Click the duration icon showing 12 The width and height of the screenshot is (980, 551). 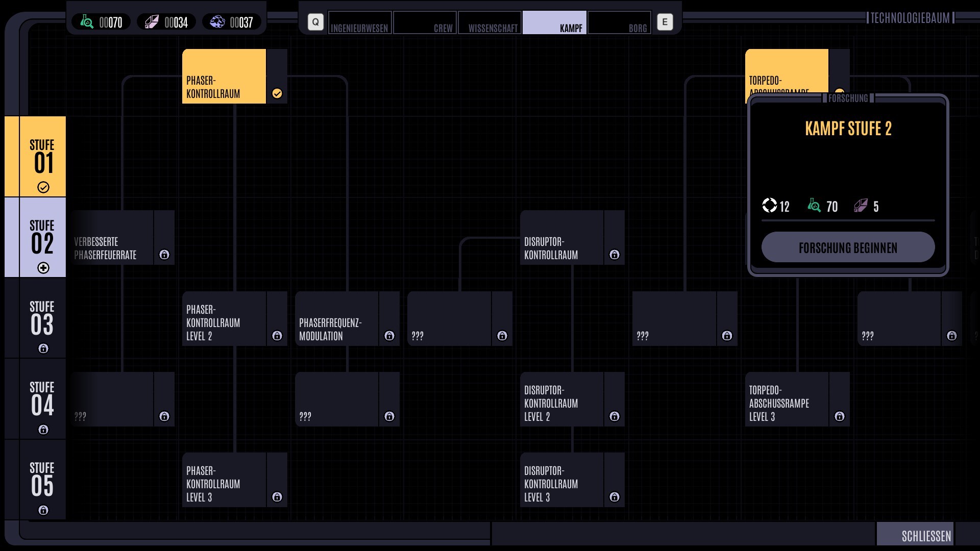click(769, 205)
